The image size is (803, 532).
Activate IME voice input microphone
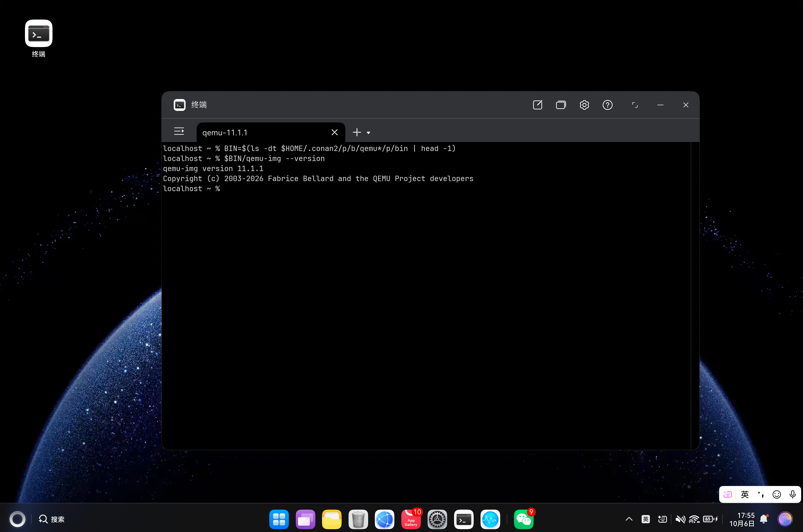[x=792, y=494]
